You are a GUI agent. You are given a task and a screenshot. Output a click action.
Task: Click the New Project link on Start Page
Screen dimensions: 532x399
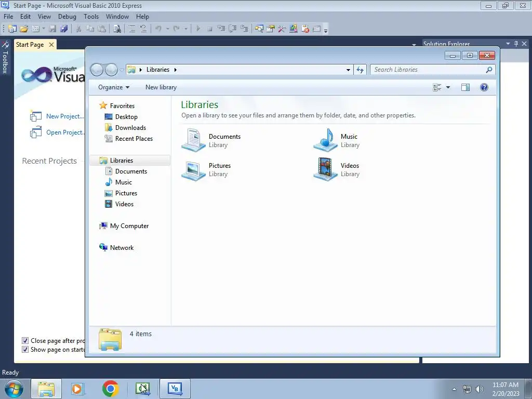(x=64, y=116)
